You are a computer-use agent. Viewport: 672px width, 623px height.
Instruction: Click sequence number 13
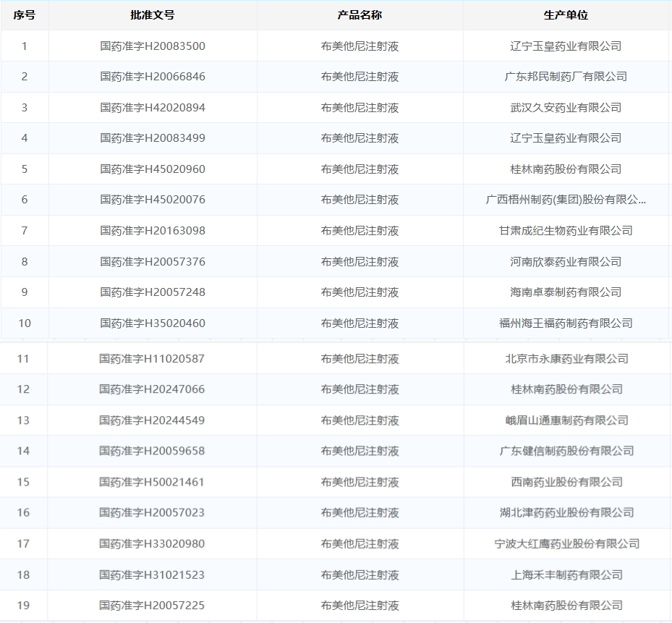click(23, 420)
